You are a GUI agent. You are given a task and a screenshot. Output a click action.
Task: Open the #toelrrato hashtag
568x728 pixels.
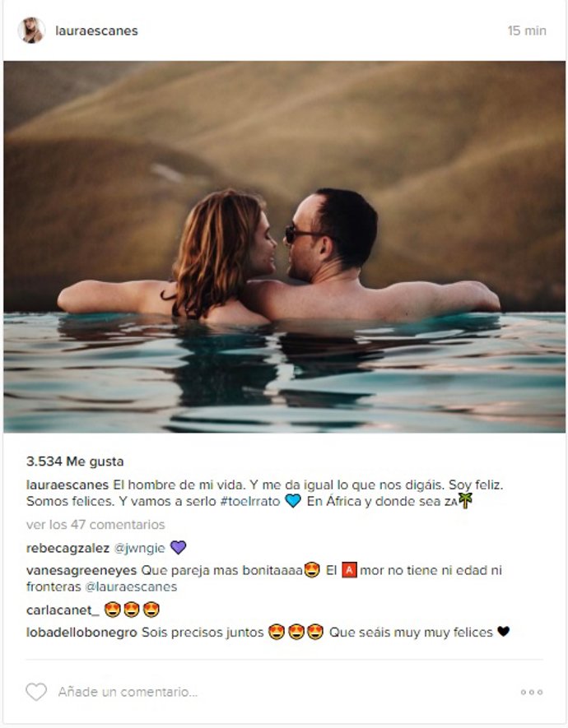250,502
